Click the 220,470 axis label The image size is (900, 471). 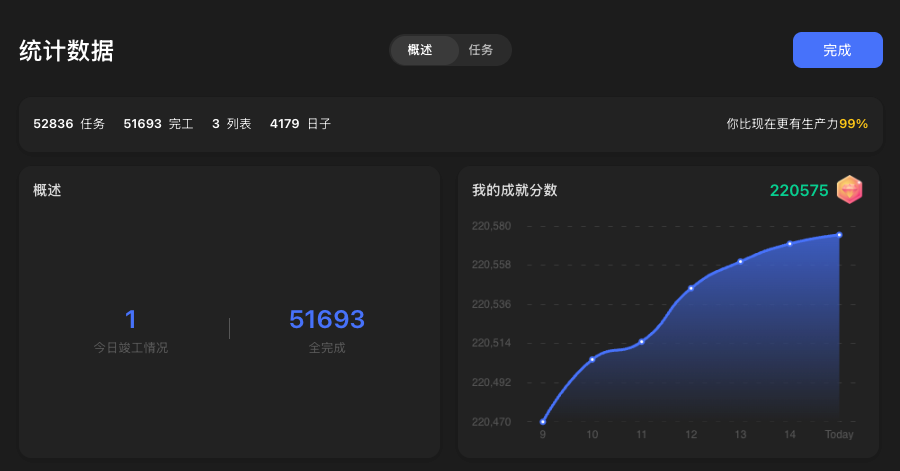point(491,422)
